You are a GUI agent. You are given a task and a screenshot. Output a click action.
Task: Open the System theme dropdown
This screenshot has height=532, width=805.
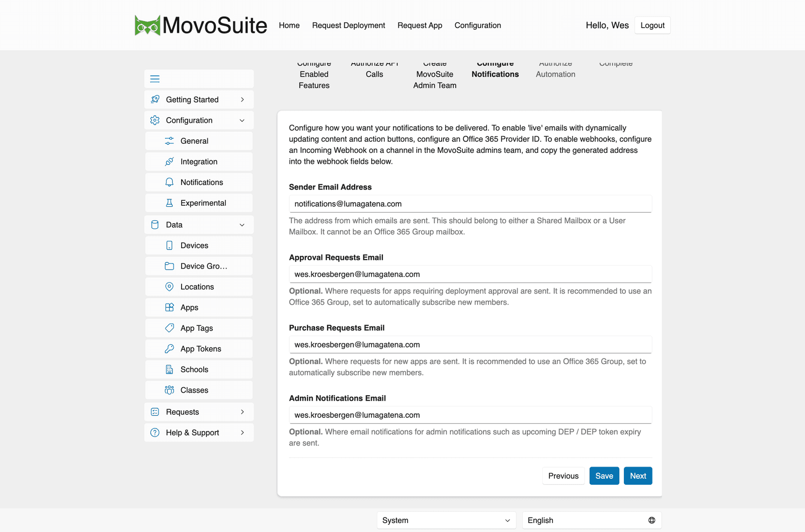447,520
